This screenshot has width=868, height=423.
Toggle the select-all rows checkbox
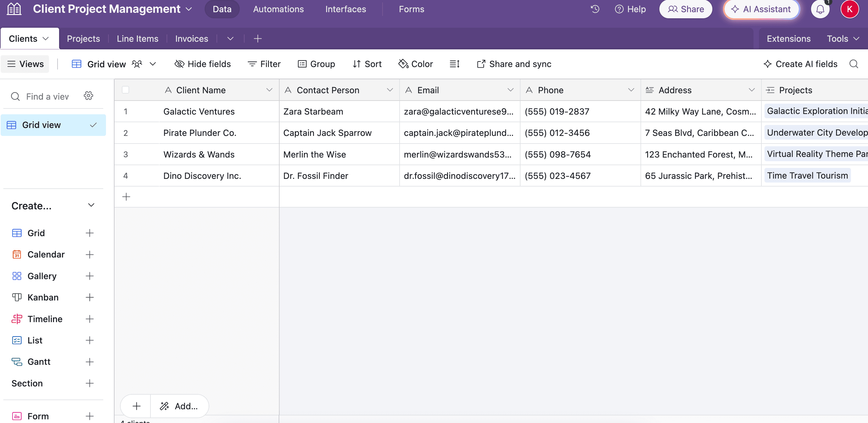pos(125,90)
